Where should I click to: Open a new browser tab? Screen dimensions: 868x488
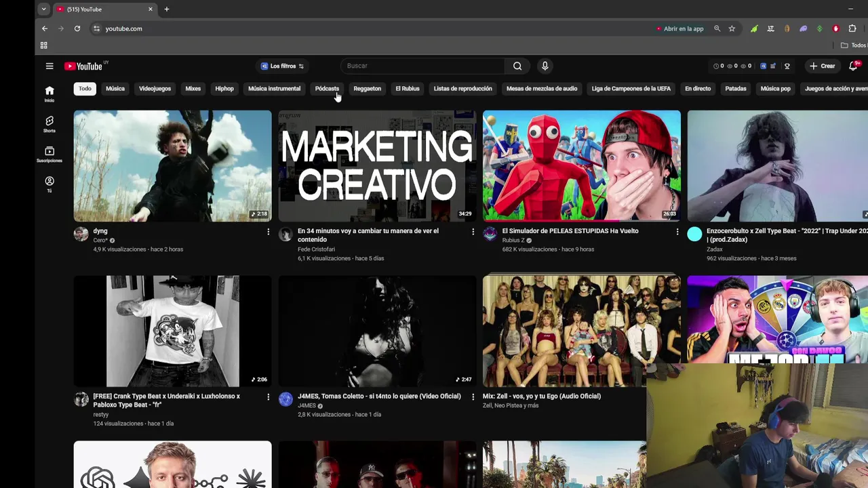[x=167, y=9]
